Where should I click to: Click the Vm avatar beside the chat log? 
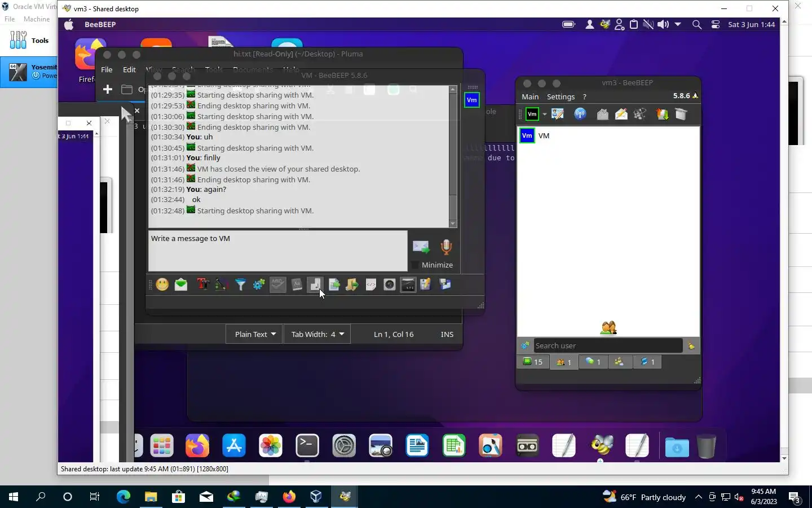tap(471, 100)
